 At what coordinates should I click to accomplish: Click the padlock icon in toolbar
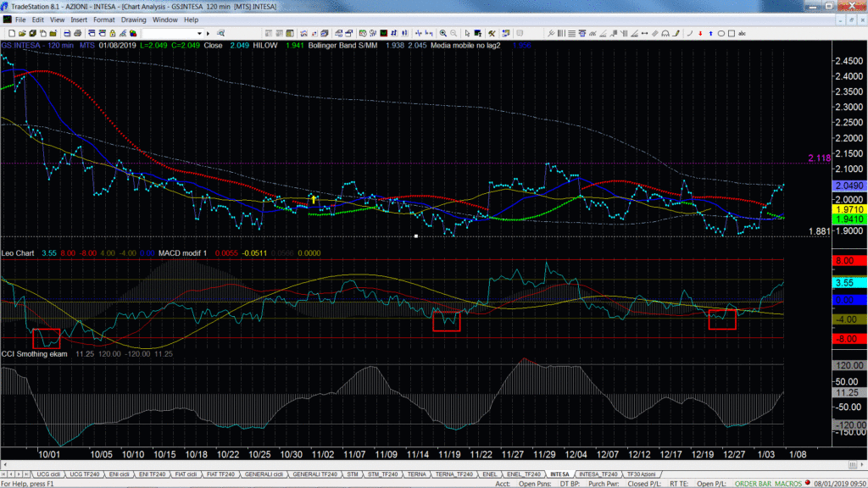[x=113, y=33]
